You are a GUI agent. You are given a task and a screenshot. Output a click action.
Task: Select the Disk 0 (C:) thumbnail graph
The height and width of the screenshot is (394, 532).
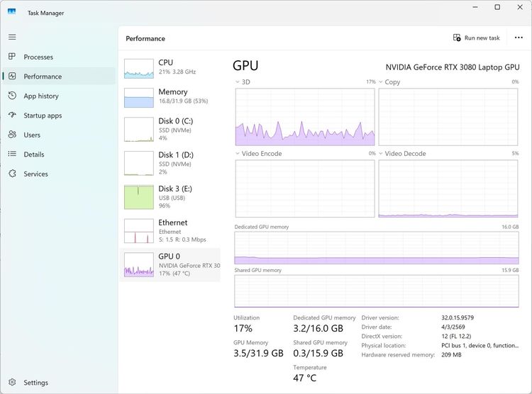[x=139, y=129]
